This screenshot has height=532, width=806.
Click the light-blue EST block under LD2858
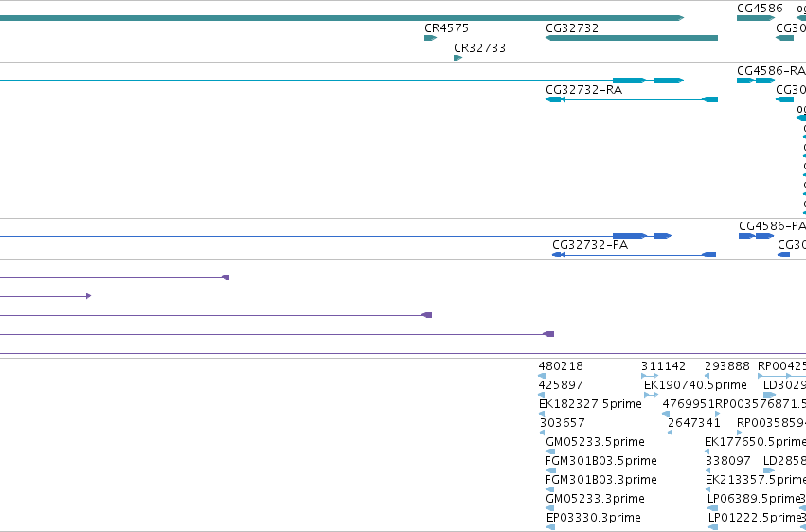[769, 470]
